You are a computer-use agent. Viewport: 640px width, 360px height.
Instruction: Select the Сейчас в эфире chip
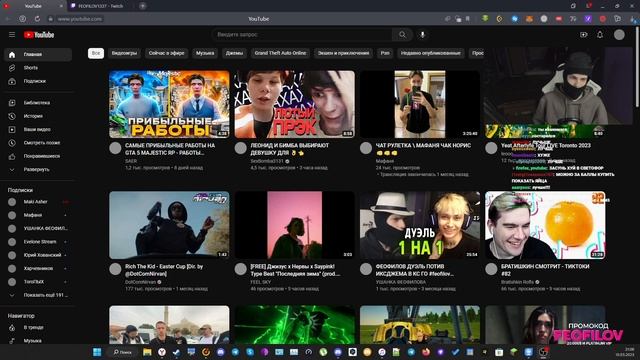(x=167, y=53)
